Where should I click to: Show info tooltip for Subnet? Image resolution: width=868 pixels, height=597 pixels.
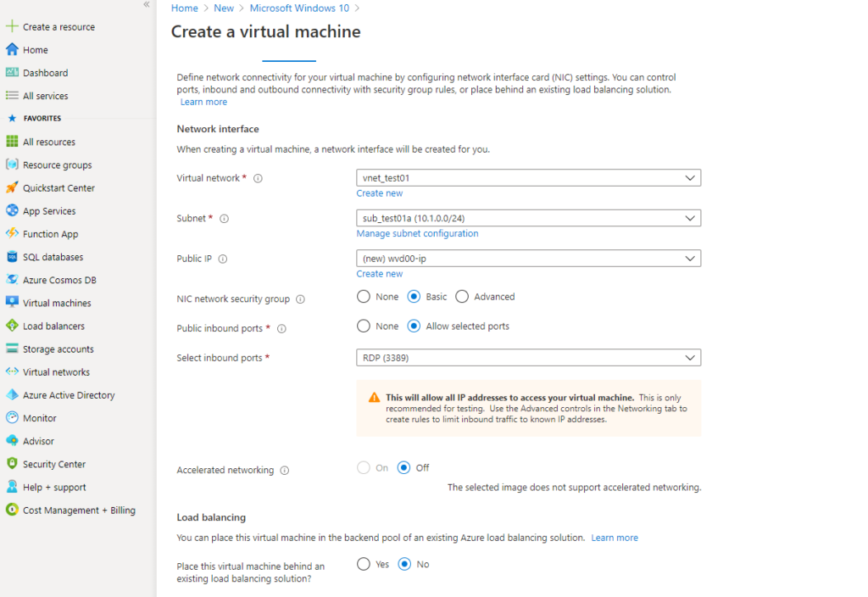pos(224,219)
